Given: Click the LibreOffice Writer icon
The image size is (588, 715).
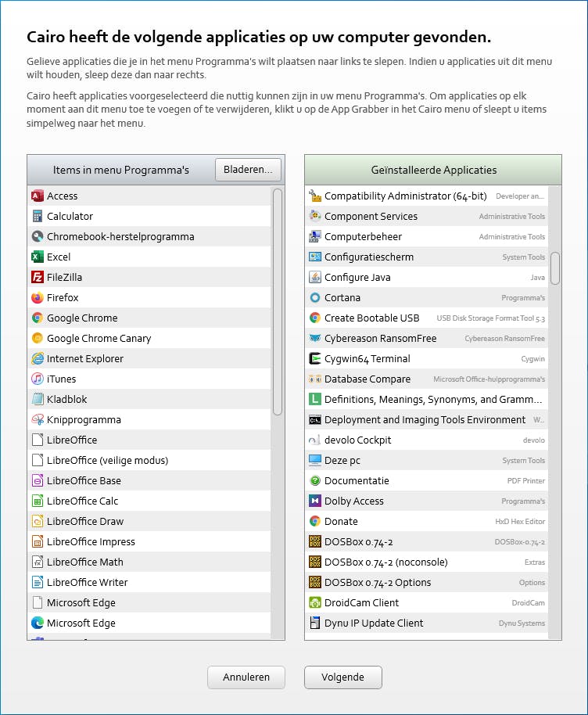Looking at the screenshot, I should coord(38,582).
